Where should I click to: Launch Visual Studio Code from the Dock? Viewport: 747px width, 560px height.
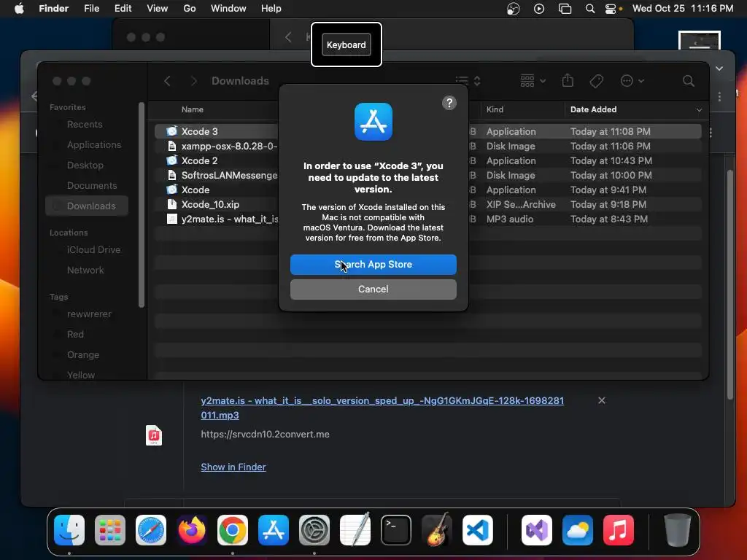(x=478, y=530)
